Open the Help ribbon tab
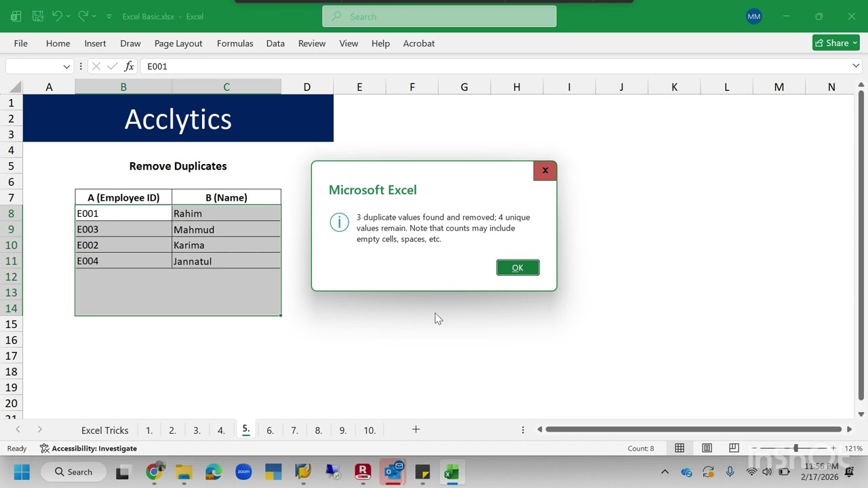This screenshot has height=488, width=868. [380, 43]
